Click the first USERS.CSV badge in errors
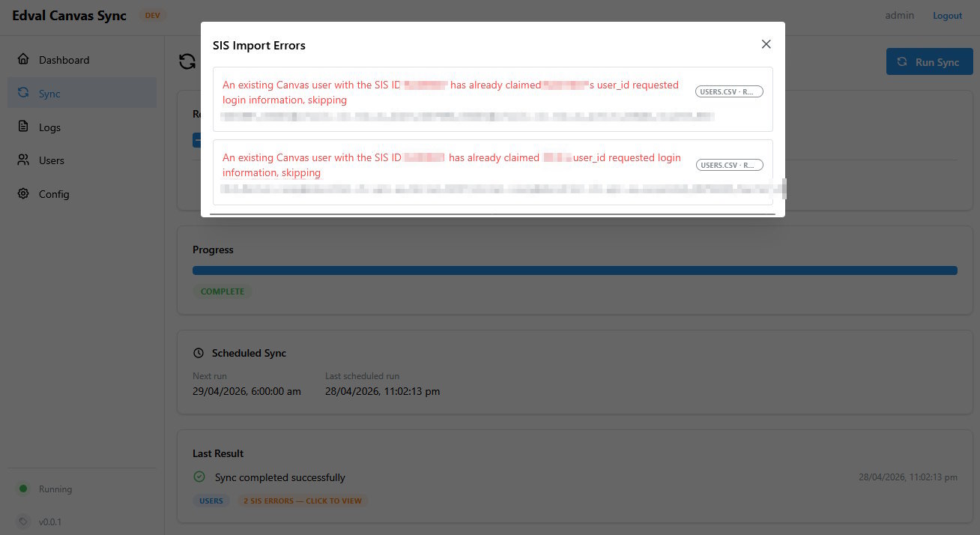This screenshot has height=535, width=980. tap(729, 91)
